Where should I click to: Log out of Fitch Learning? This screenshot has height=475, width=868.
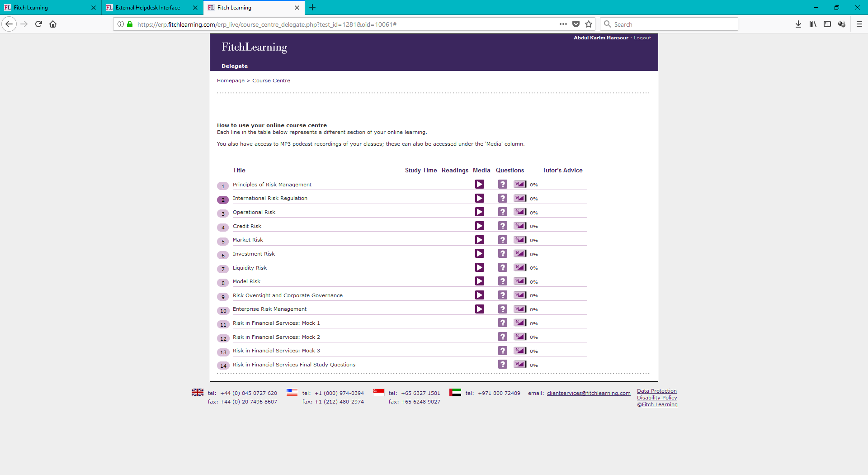[642, 38]
